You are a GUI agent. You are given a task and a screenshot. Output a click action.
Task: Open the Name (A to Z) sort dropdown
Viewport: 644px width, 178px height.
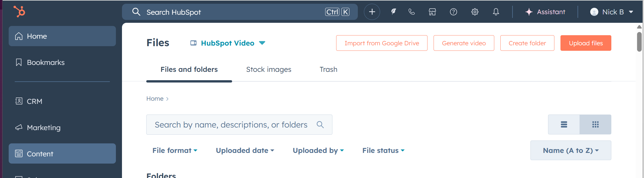point(571,151)
